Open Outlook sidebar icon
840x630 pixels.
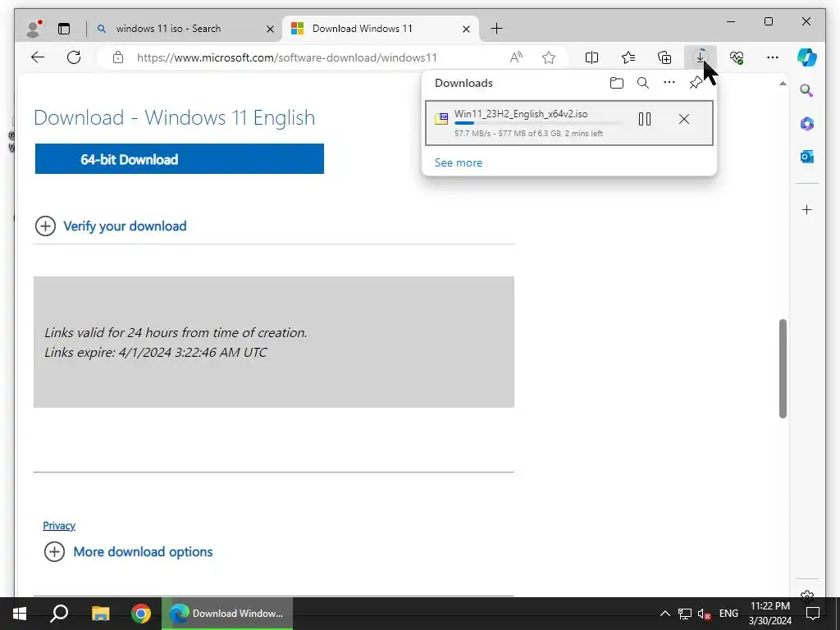[x=807, y=157]
